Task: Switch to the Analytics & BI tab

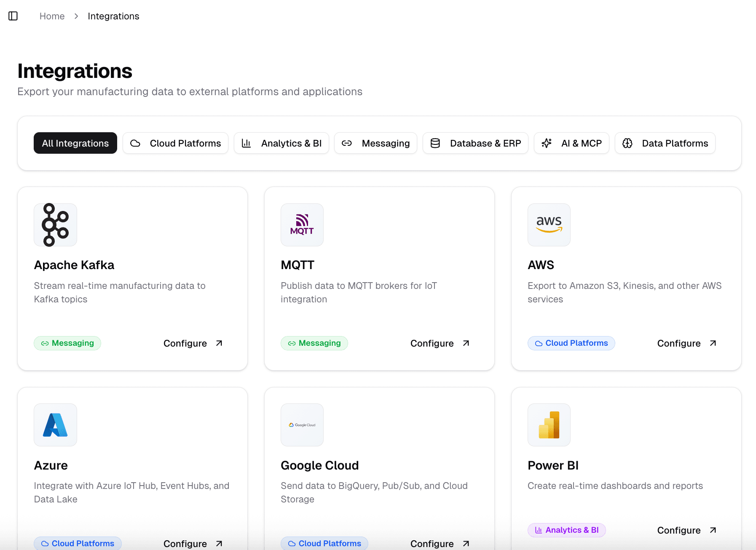Action: pos(281,143)
